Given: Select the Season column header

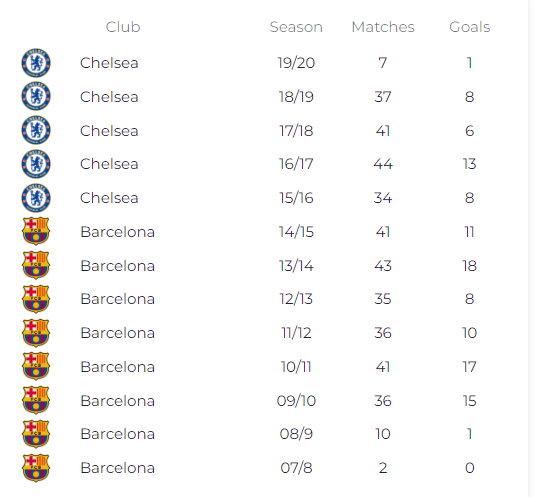Looking at the screenshot, I should coord(296,27).
